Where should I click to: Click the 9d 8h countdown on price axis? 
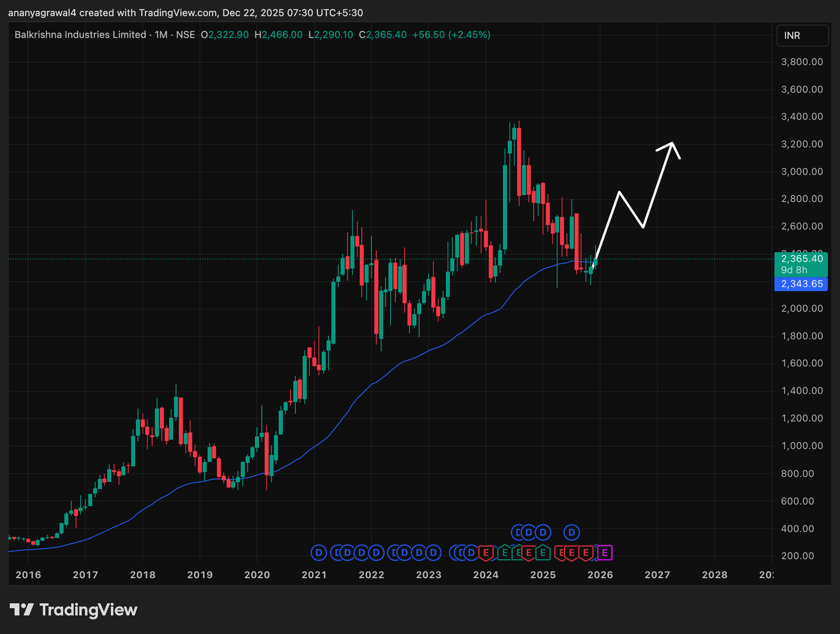pos(794,270)
